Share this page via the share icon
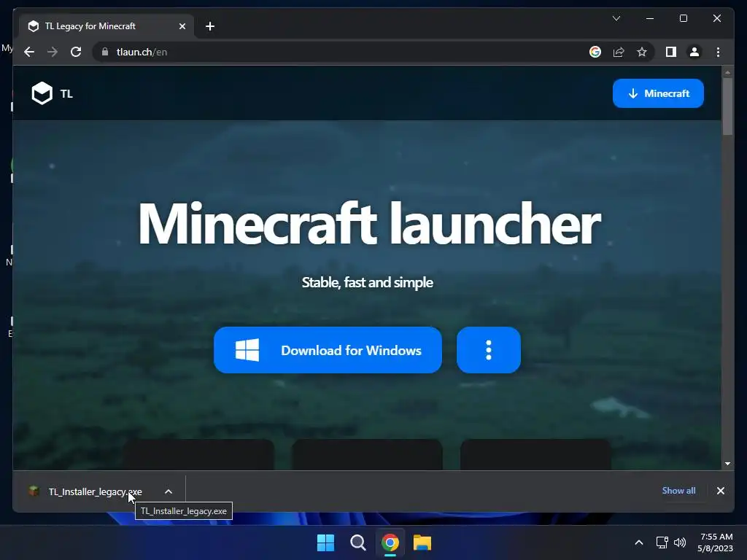 point(619,52)
